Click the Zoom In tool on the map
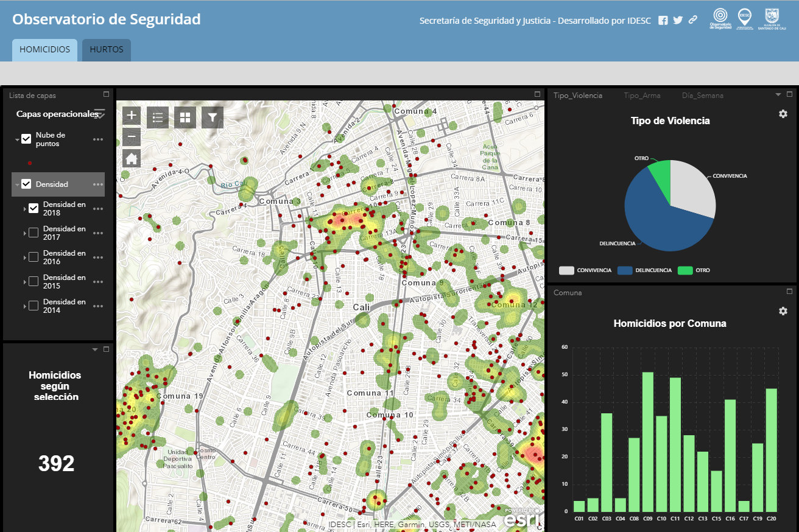The image size is (799, 532). [131, 115]
